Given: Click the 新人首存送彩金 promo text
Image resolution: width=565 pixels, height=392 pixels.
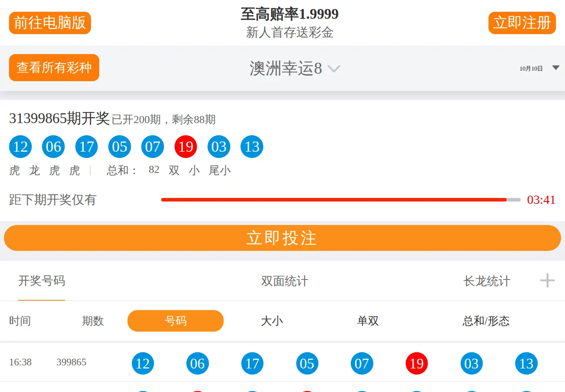Looking at the screenshot, I should pyautogui.click(x=290, y=33).
